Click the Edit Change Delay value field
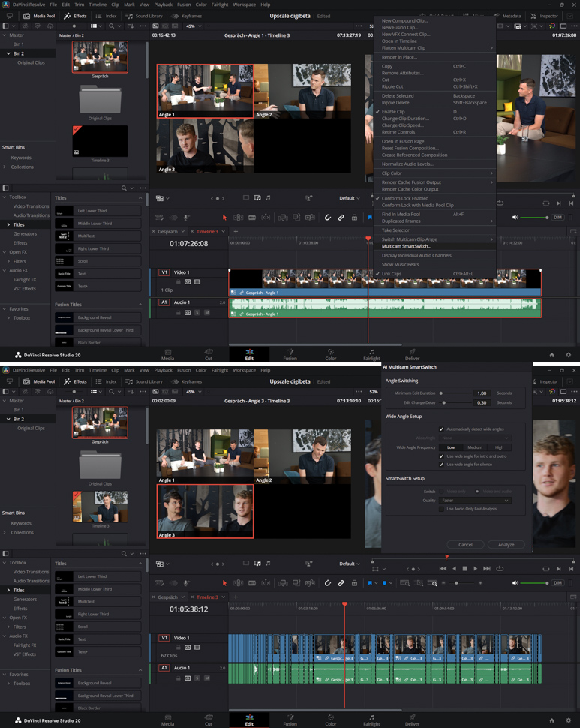This screenshot has height=728, width=580. (482, 402)
